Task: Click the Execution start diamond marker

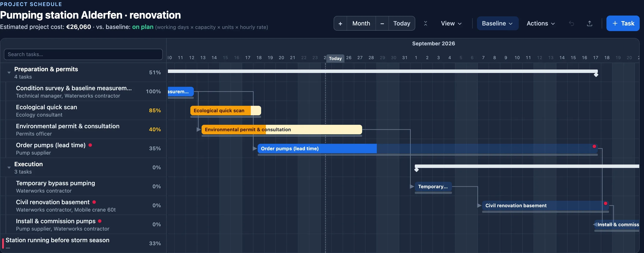Action: [x=417, y=170]
